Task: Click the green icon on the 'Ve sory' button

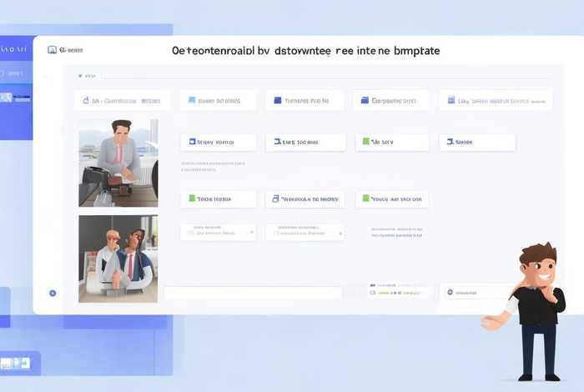Action: tap(364, 143)
